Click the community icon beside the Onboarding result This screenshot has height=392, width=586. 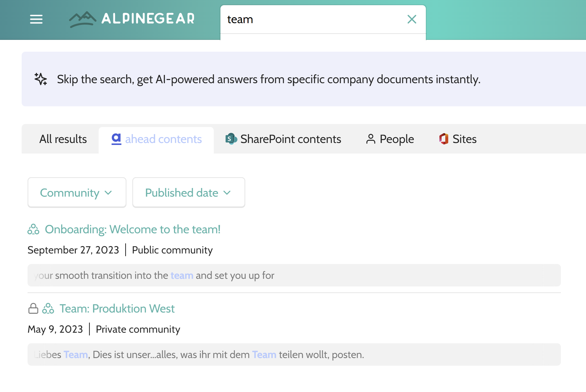(x=34, y=229)
